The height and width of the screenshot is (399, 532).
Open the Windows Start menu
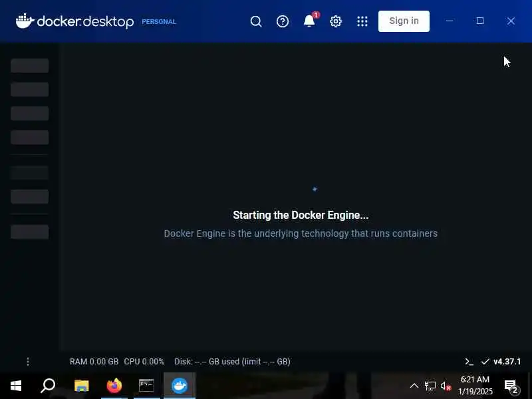click(x=16, y=386)
